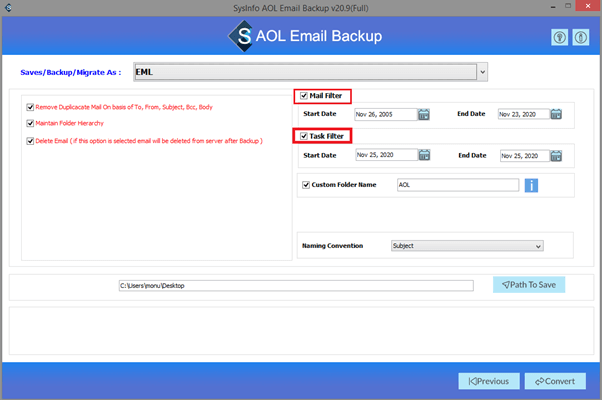
Task: Uncheck Remove Duplicate Mail option
Action: 30,107
